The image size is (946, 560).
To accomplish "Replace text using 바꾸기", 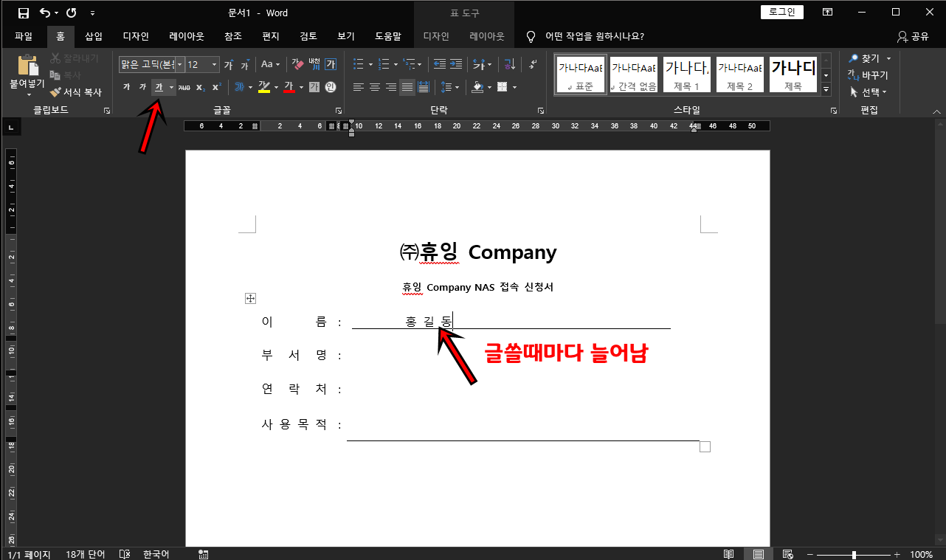I will [x=869, y=75].
